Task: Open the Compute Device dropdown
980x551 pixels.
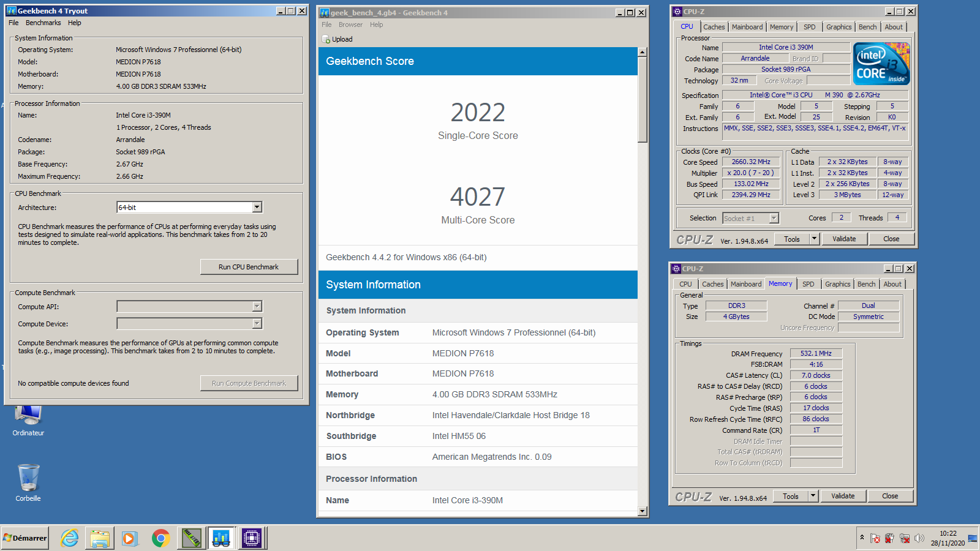Action: click(x=257, y=323)
